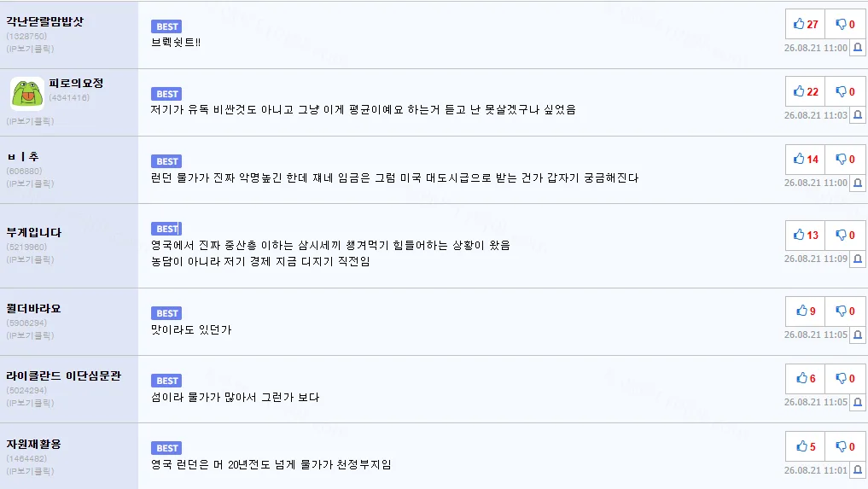Downvote the comment by 피로의요정

[x=845, y=91]
